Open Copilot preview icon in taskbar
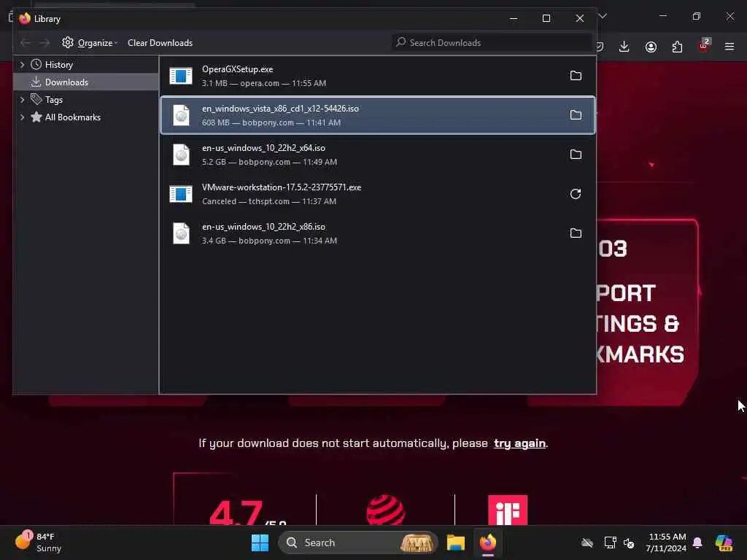 click(724, 542)
